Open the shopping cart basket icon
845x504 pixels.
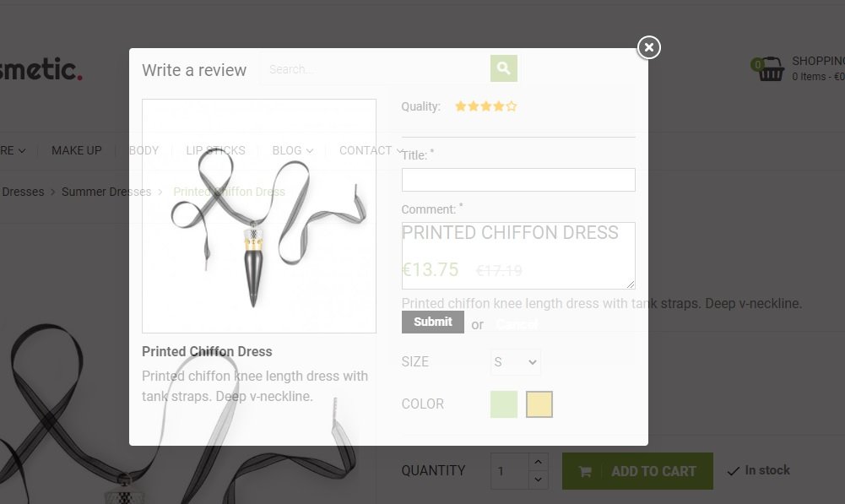tap(771, 69)
